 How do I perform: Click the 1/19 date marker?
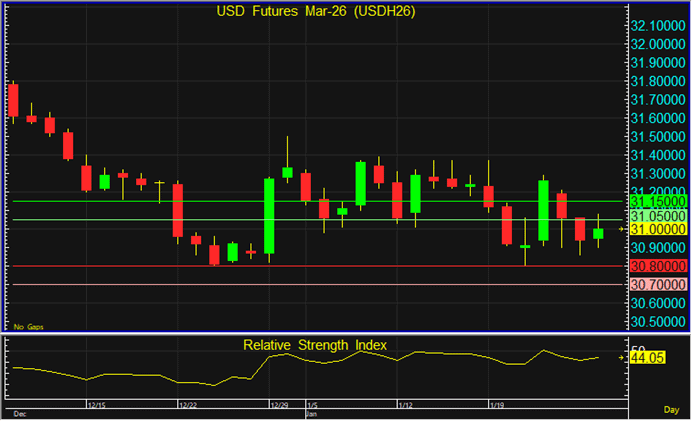[x=497, y=405]
